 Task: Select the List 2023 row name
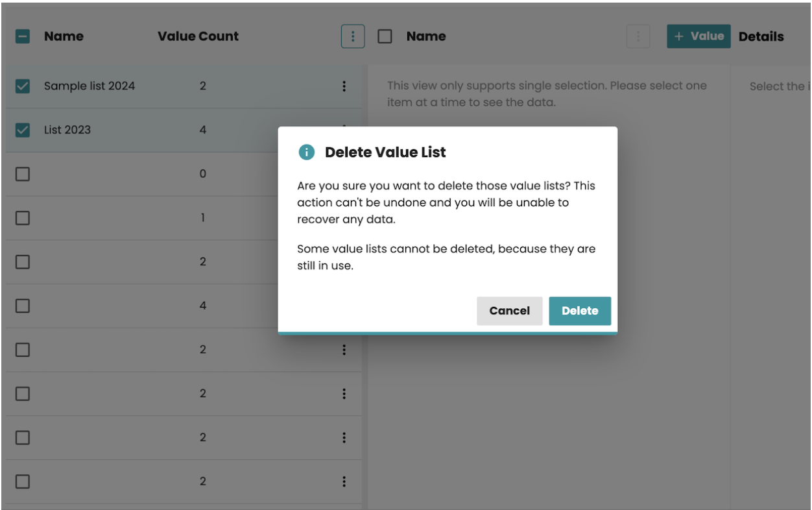67,130
